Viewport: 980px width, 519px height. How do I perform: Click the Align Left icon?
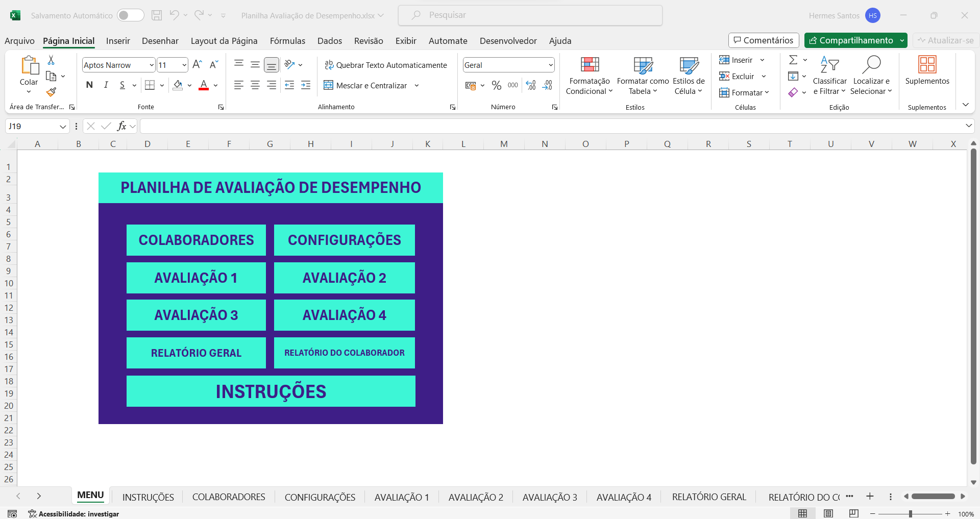click(x=238, y=85)
